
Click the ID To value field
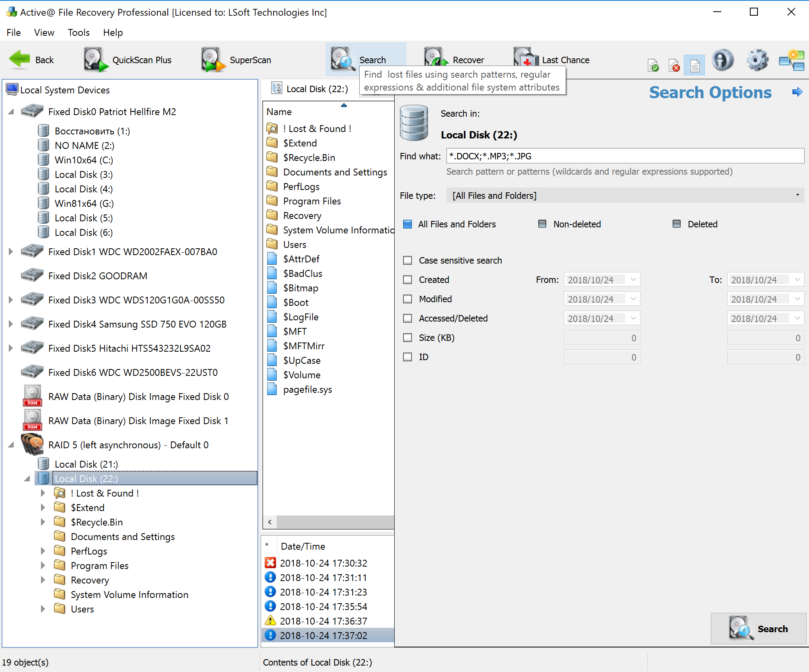[765, 357]
